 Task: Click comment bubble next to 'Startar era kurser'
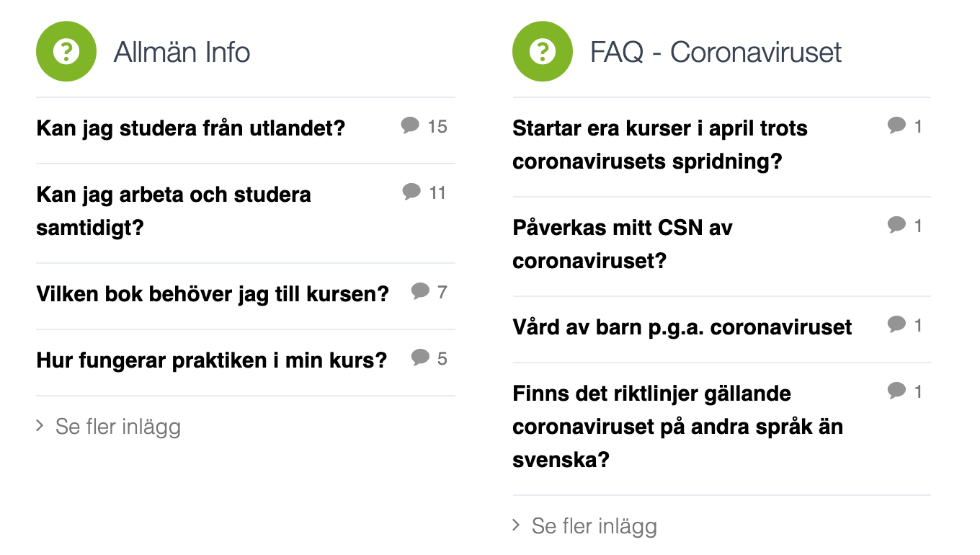(896, 126)
